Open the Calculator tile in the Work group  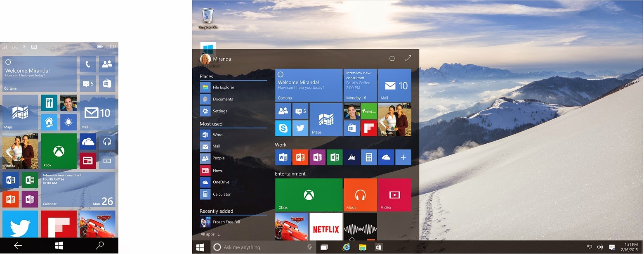click(x=369, y=157)
